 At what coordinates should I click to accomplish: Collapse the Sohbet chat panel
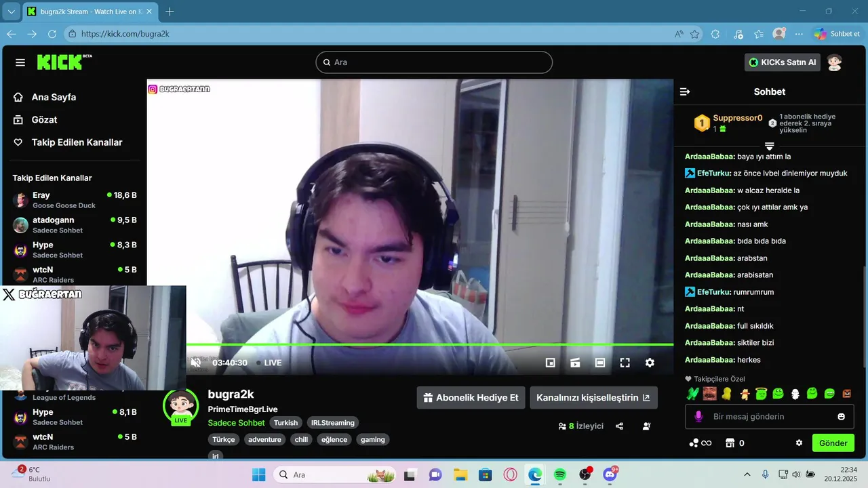(685, 91)
